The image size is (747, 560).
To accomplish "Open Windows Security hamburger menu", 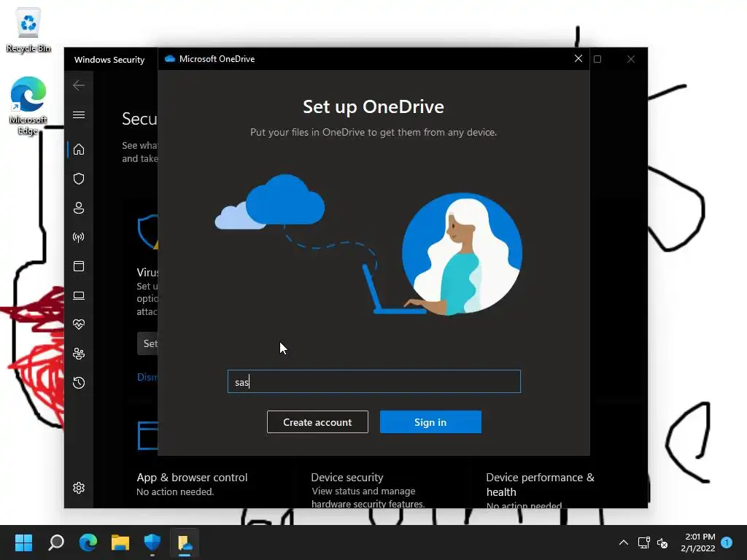I will pyautogui.click(x=79, y=114).
